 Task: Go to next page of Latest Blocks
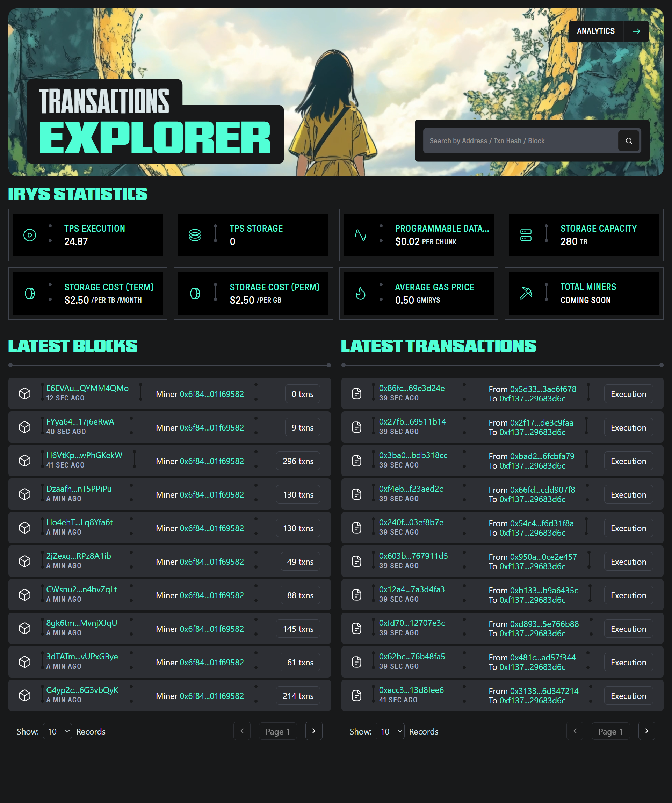(313, 731)
